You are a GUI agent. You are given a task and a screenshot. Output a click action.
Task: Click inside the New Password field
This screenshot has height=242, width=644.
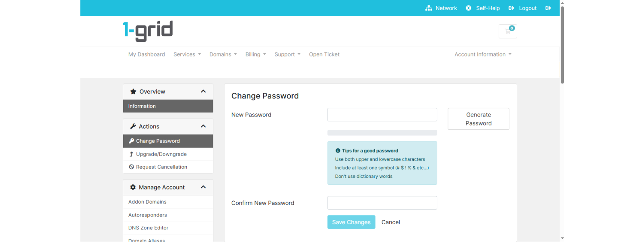tap(382, 115)
